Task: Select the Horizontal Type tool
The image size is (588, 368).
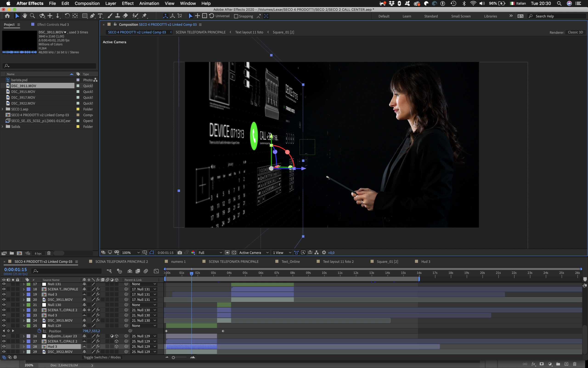Action: pos(100,16)
